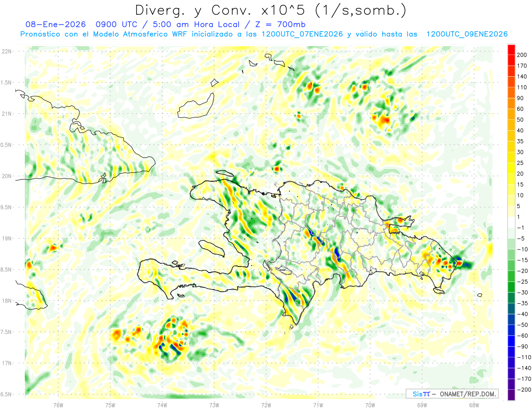Click the '-35' color scale value
This screenshot has height=411, width=532.
(523, 304)
